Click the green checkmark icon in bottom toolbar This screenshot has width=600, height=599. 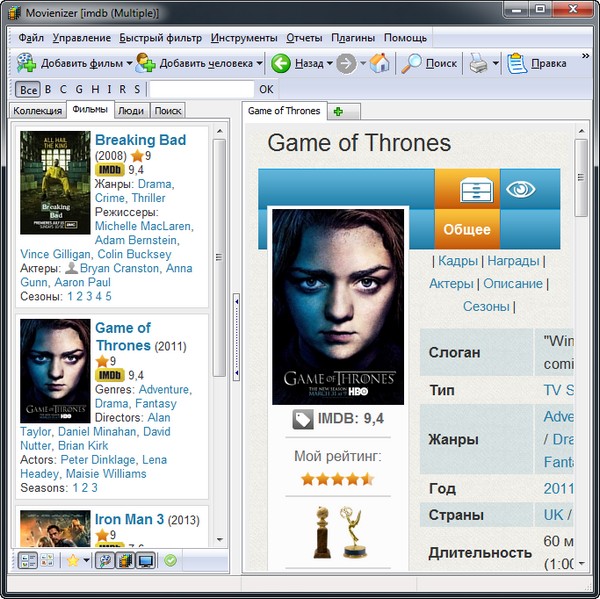[170, 560]
